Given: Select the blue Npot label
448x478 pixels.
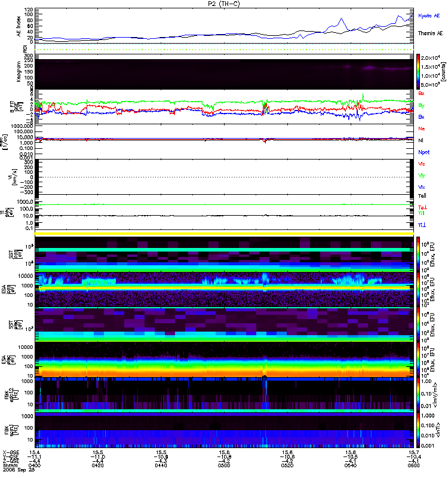Looking at the screenshot, I should [424, 152].
